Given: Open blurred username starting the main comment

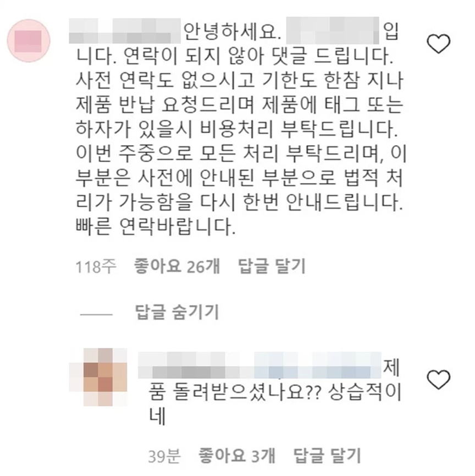Looking at the screenshot, I should tap(125, 31).
